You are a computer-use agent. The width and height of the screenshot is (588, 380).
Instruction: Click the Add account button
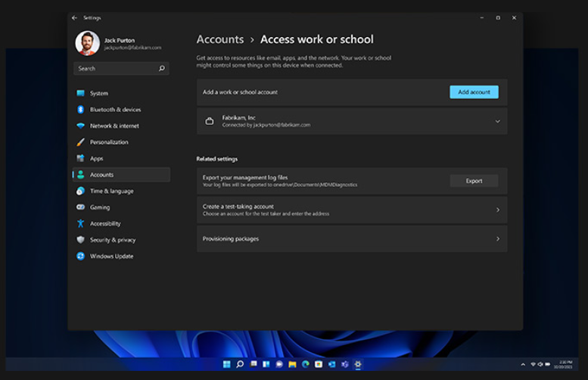pyautogui.click(x=474, y=92)
